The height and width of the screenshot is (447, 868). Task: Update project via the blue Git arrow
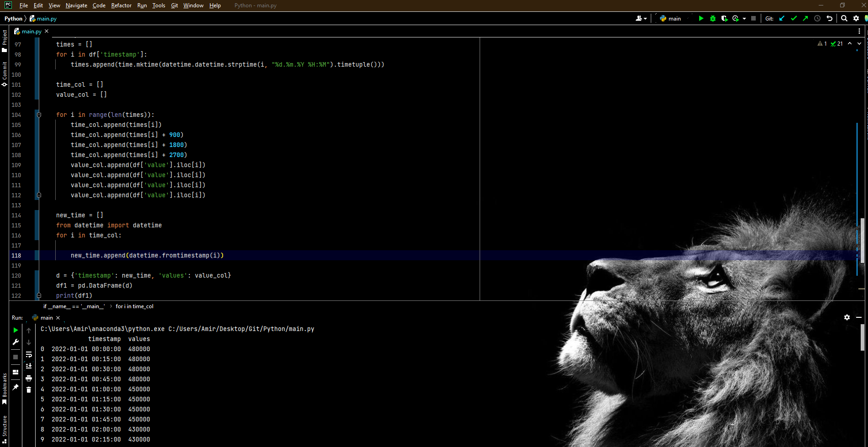782,18
